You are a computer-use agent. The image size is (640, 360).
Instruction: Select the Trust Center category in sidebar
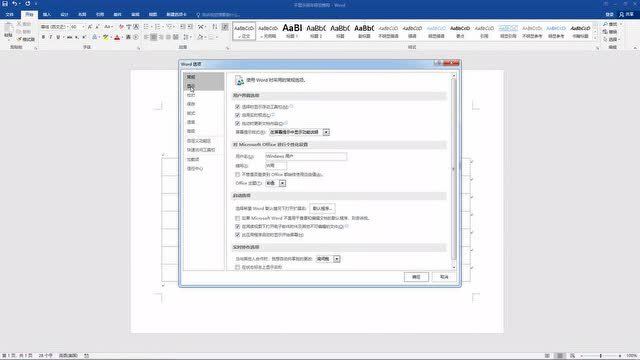[195, 169]
